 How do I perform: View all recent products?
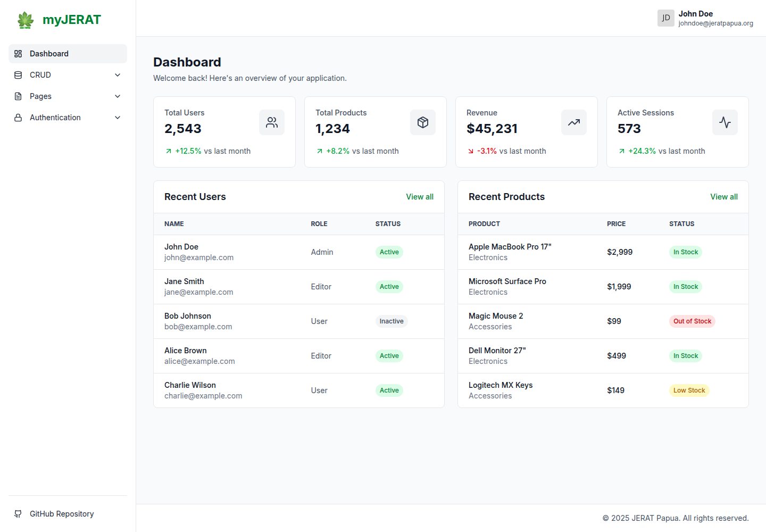pyautogui.click(x=724, y=197)
